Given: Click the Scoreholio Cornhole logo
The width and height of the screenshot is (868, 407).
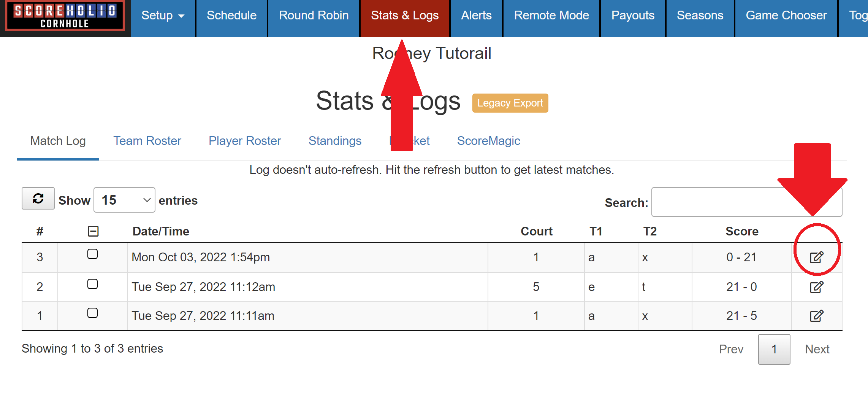Looking at the screenshot, I should coord(65,16).
